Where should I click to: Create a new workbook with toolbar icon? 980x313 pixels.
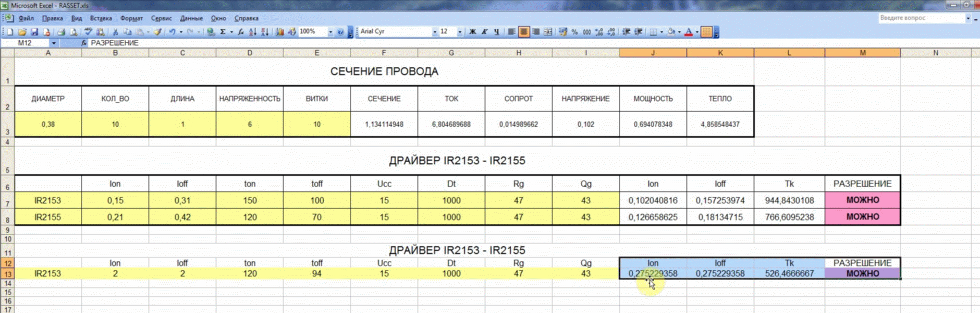tap(10, 32)
